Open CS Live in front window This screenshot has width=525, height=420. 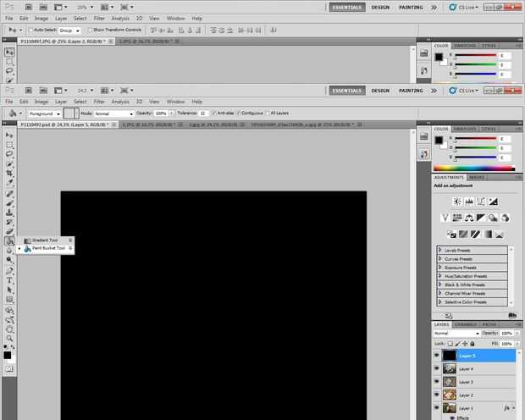[464, 91]
